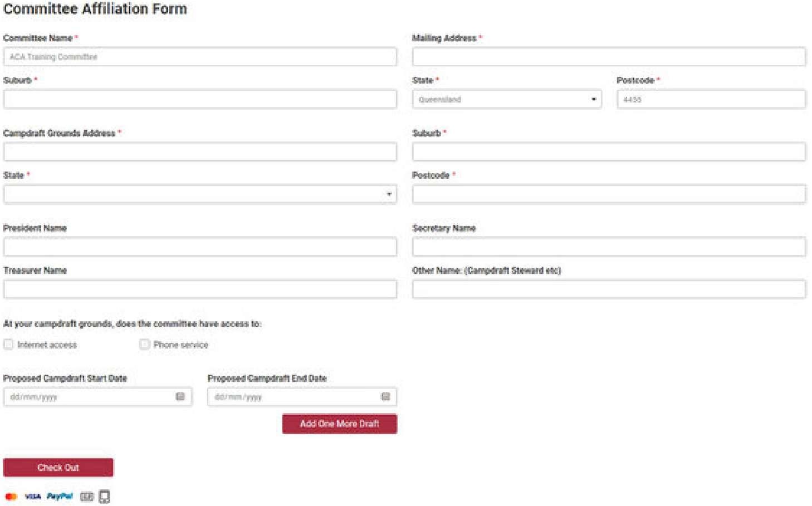Open the End Date calendar picker icon
Image resolution: width=812 pixels, height=506 pixels.
(x=385, y=396)
